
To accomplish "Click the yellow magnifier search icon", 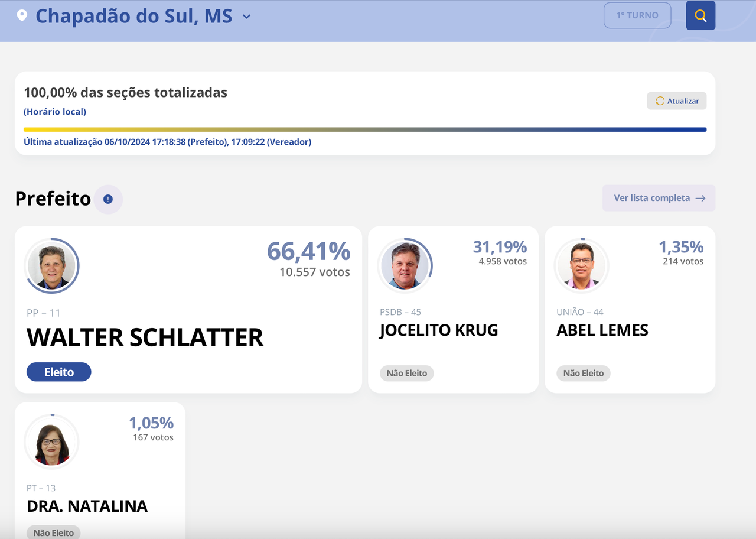I will (700, 15).
